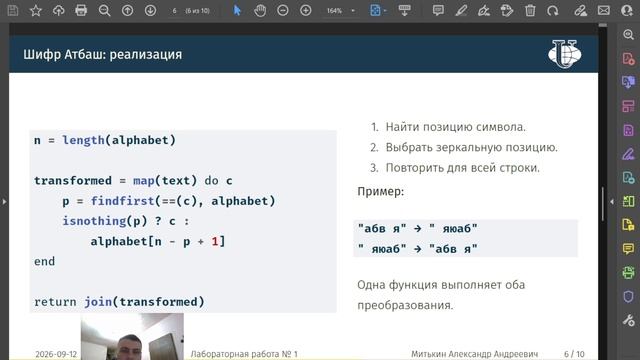
Task: Click the Save file icon
Action: point(13,10)
